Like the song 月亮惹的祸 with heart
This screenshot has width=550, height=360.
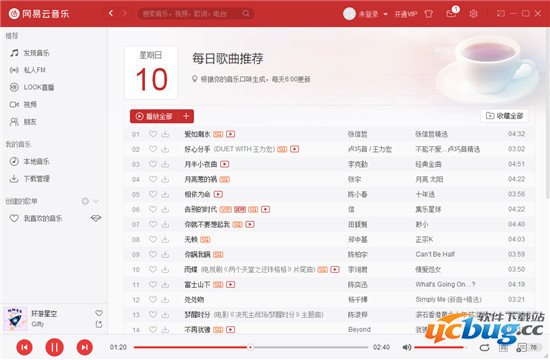(153, 179)
